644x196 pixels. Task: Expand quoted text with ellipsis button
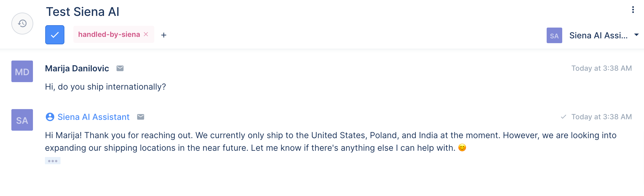coord(53,161)
